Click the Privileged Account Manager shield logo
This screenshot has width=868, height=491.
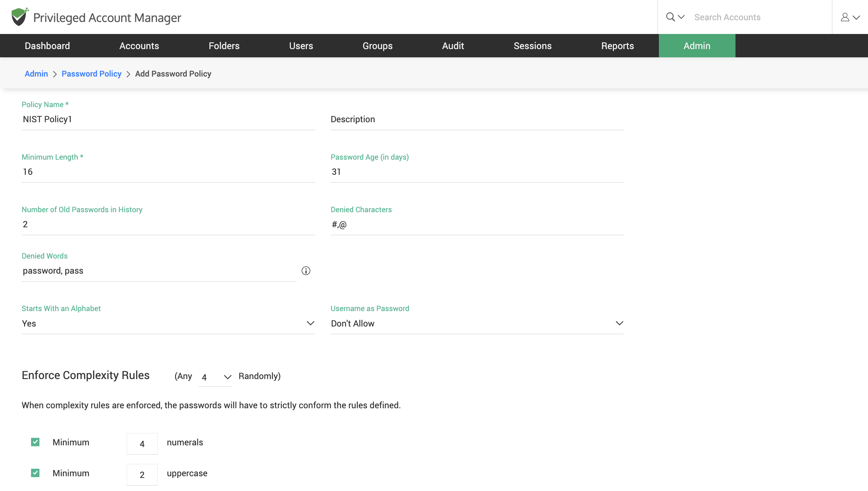click(20, 17)
